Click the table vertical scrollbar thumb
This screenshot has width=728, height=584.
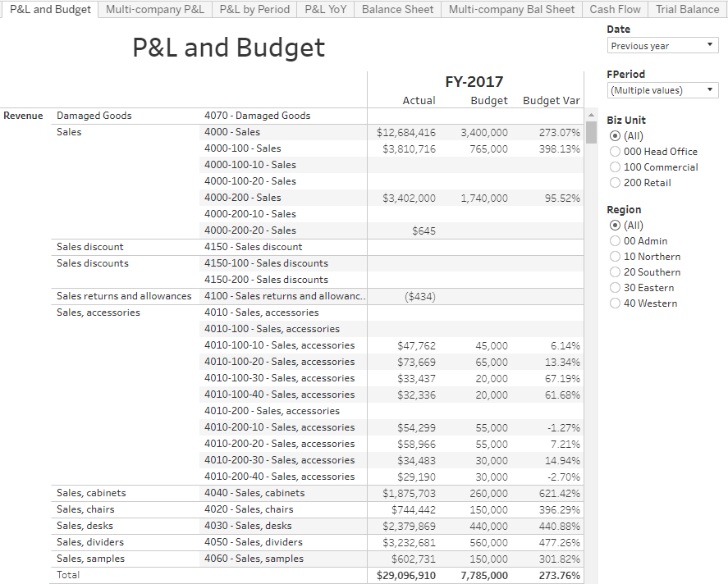pyautogui.click(x=591, y=132)
